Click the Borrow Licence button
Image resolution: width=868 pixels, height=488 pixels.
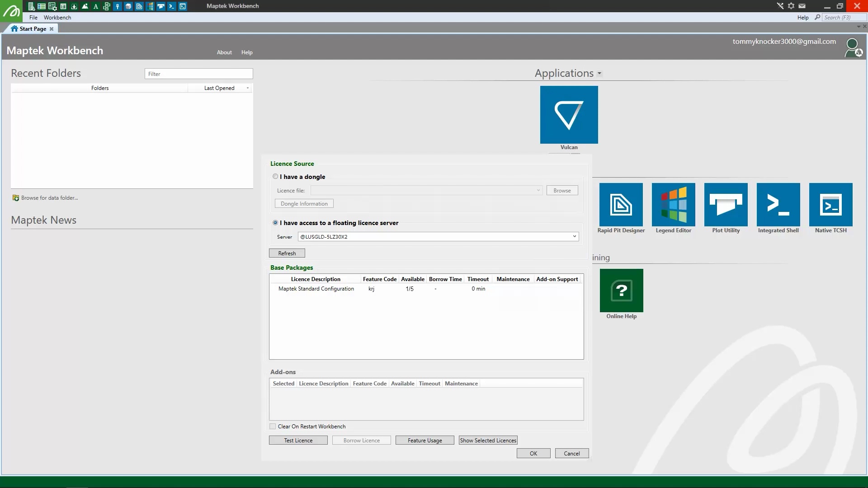point(362,441)
